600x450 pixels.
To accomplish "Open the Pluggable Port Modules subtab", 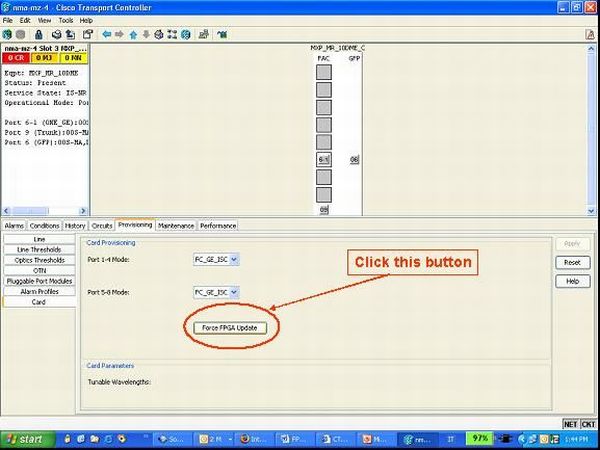I will pos(39,281).
